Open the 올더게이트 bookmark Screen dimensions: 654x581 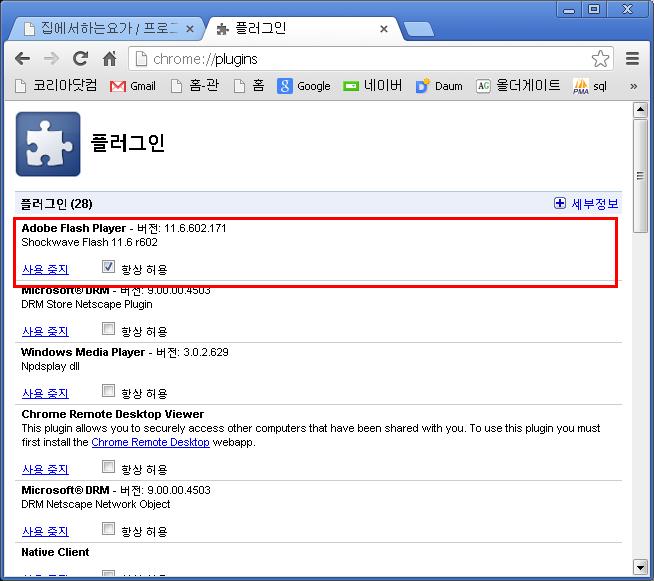tap(518, 86)
